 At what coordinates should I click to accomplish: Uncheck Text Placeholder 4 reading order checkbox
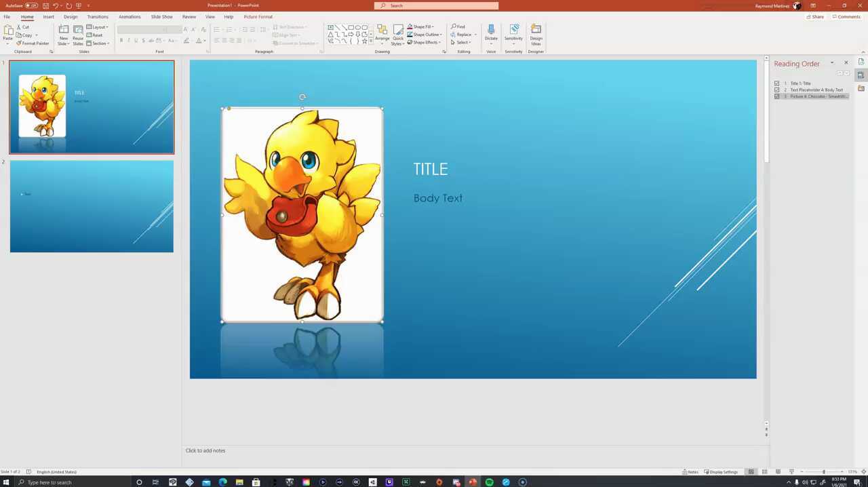click(777, 90)
